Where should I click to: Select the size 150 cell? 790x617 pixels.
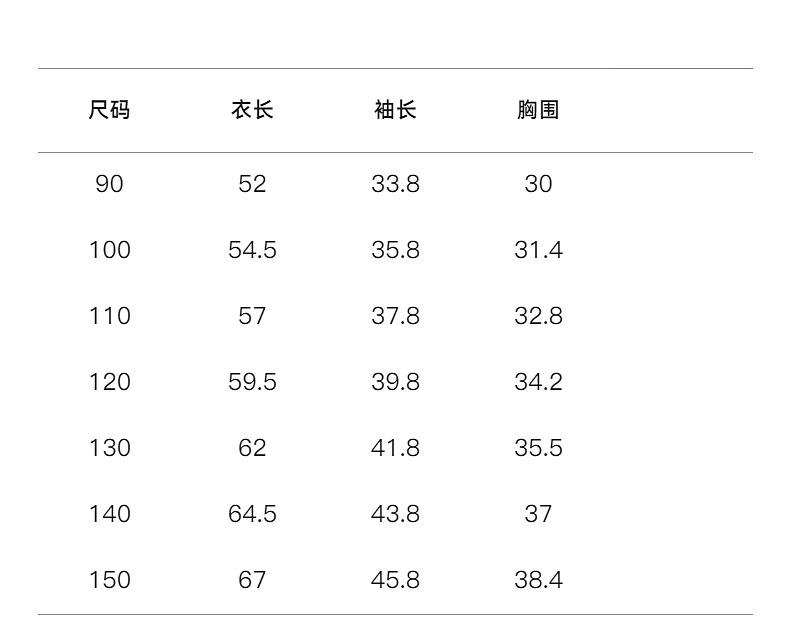(x=109, y=580)
